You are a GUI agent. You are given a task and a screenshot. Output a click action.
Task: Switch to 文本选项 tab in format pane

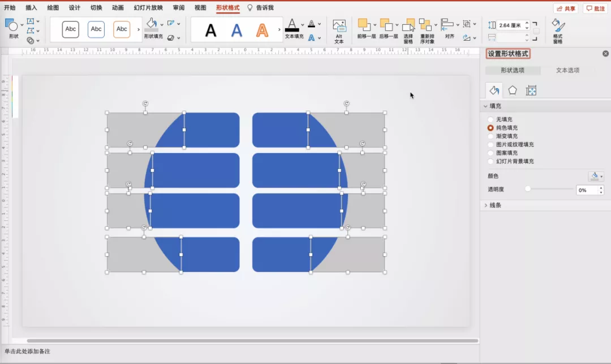567,70
